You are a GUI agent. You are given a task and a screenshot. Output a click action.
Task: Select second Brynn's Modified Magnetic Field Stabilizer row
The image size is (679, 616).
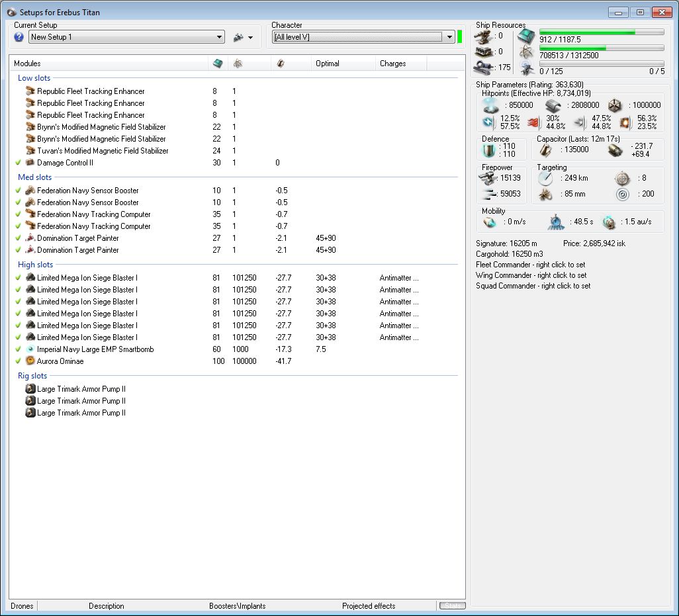click(237, 139)
